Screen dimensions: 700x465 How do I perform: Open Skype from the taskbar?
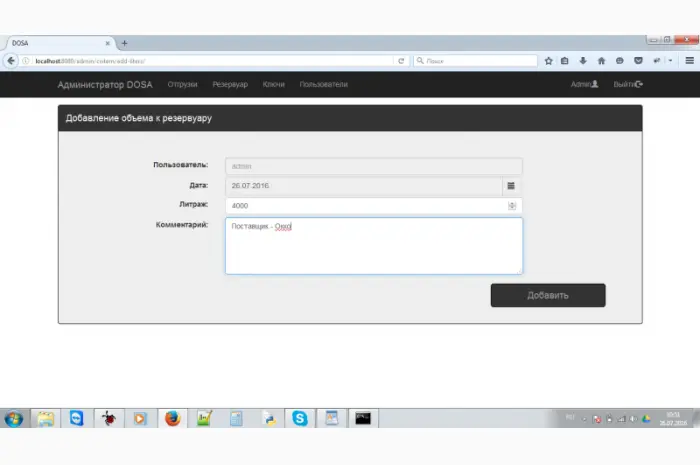click(300, 419)
